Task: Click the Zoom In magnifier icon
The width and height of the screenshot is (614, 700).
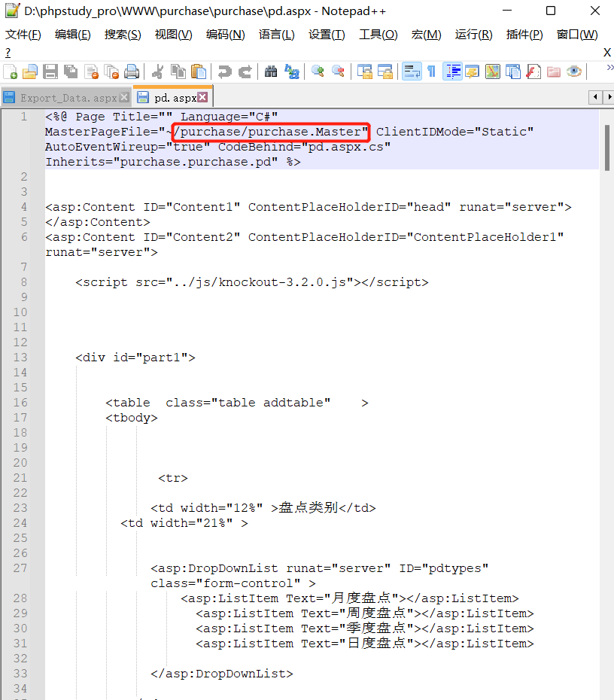Action: pyautogui.click(x=318, y=72)
